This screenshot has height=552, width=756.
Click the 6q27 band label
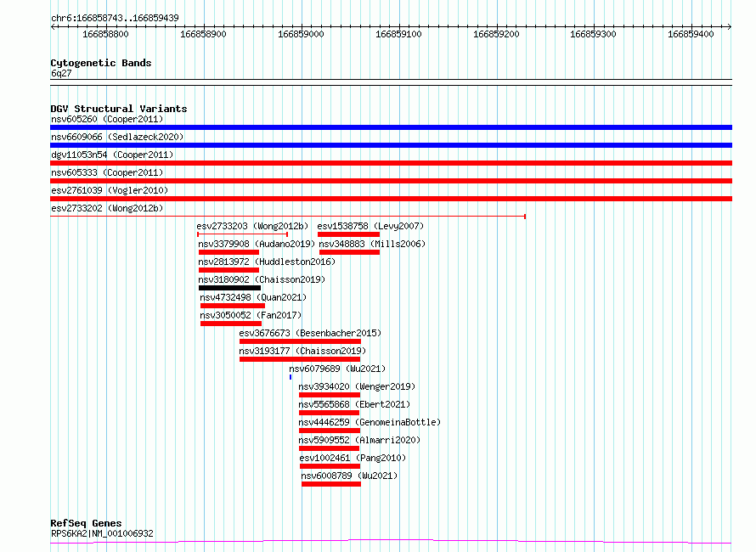click(61, 73)
